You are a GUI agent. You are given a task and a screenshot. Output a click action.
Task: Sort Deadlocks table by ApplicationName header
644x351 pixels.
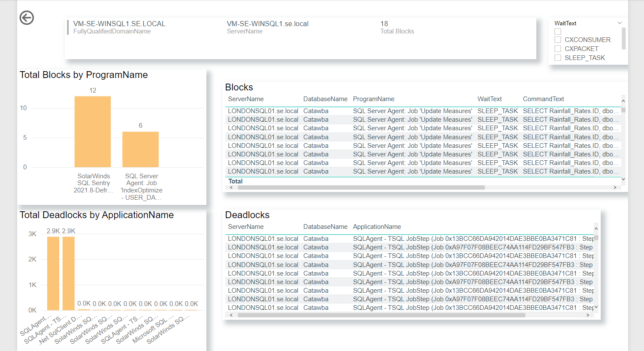[377, 227]
